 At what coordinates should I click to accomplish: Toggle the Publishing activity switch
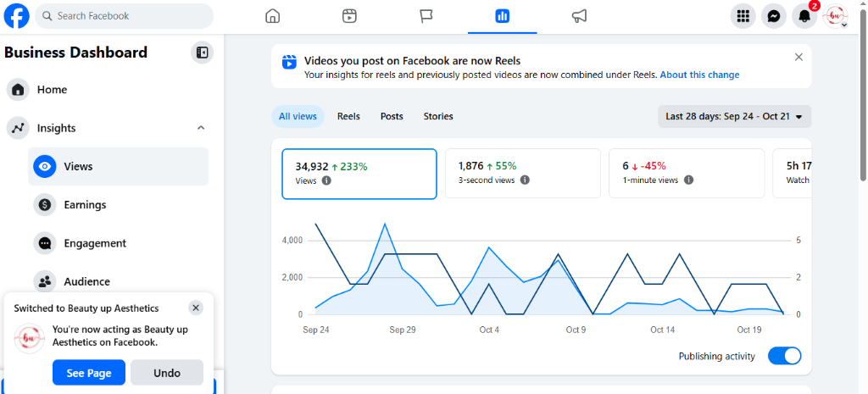[784, 356]
